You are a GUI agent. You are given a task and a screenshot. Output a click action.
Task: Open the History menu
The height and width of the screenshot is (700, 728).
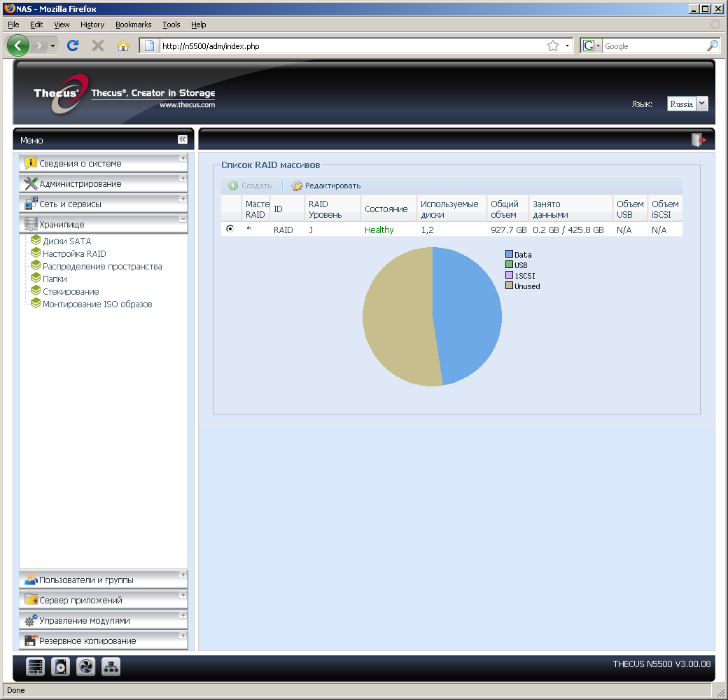(92, 24)
